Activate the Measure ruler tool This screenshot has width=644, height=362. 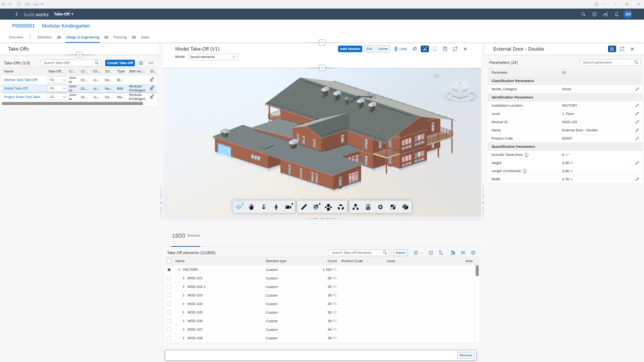[304, 207]
